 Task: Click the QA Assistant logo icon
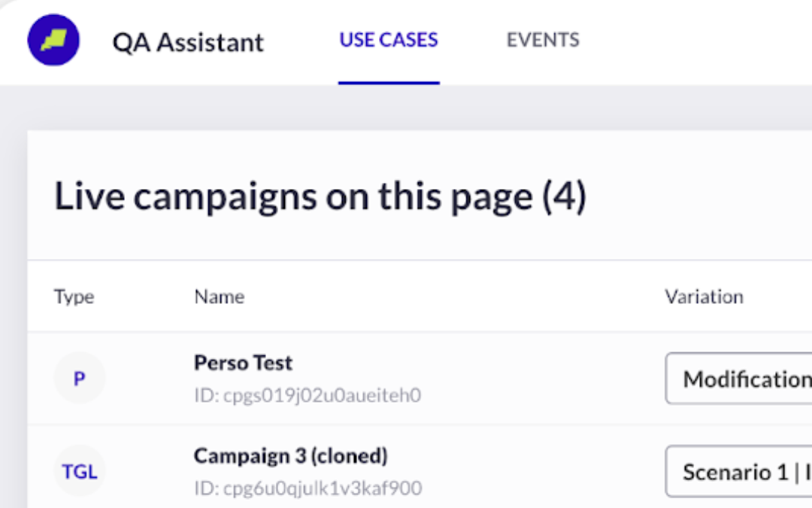point(53,40)
